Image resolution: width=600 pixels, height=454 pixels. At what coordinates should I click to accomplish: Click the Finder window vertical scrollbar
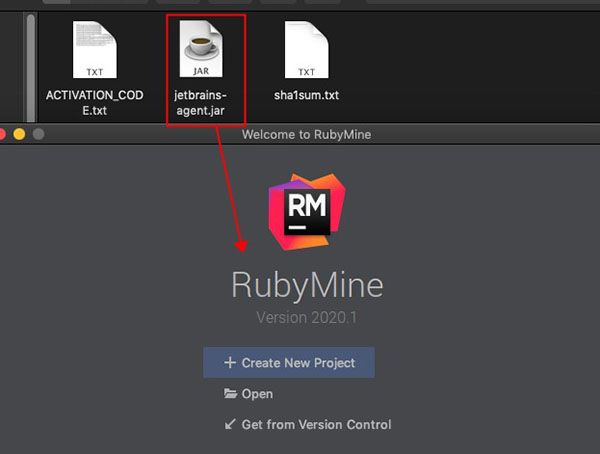[31, 67]
